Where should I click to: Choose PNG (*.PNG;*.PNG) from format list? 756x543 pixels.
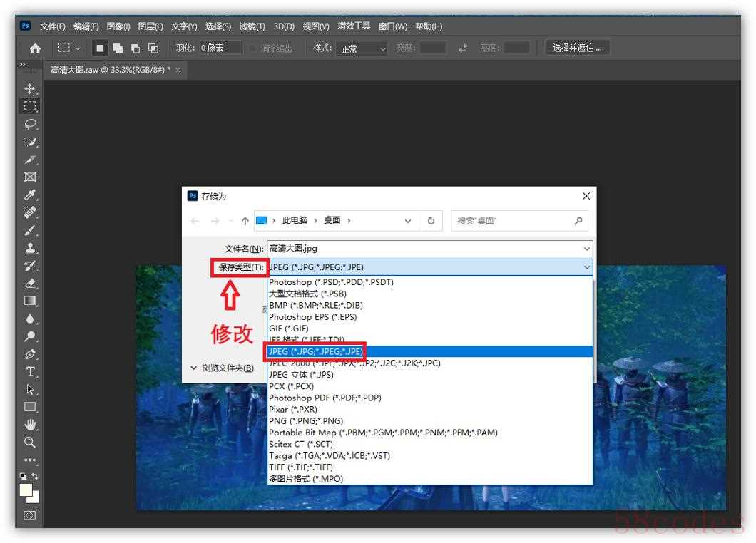click(x=306, y=421)
